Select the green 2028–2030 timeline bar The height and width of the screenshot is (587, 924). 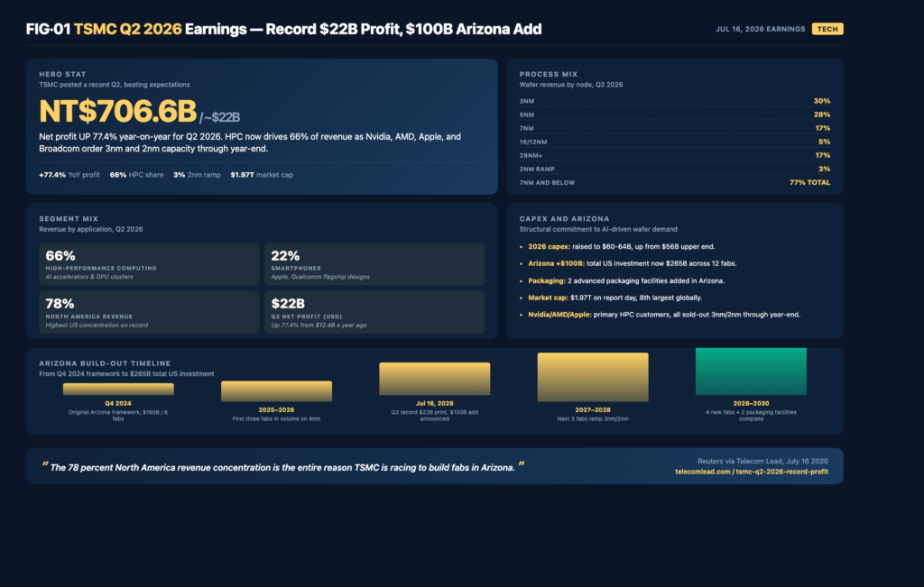(x=751, y=371)
